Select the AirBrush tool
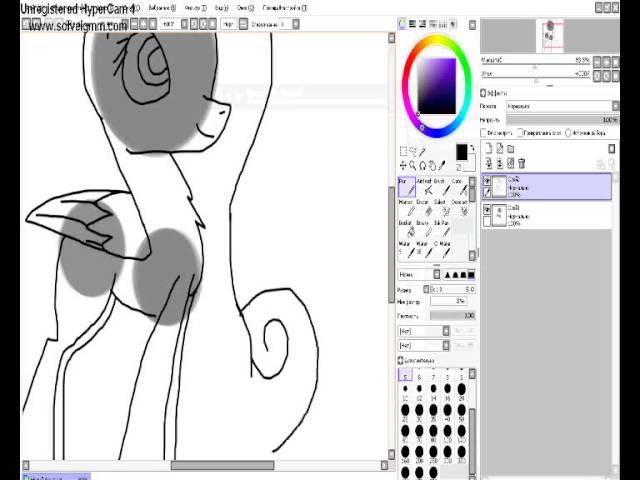 tap(424, 187)
